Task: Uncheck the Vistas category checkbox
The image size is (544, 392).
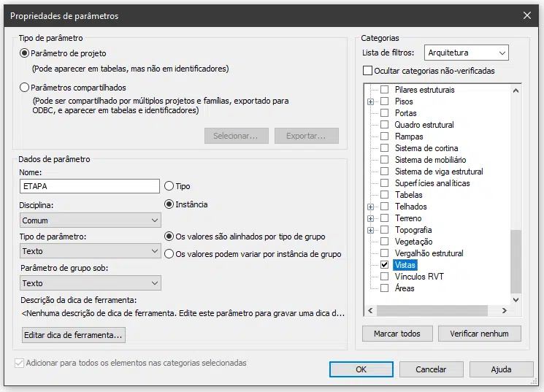Action: [384, 265]
